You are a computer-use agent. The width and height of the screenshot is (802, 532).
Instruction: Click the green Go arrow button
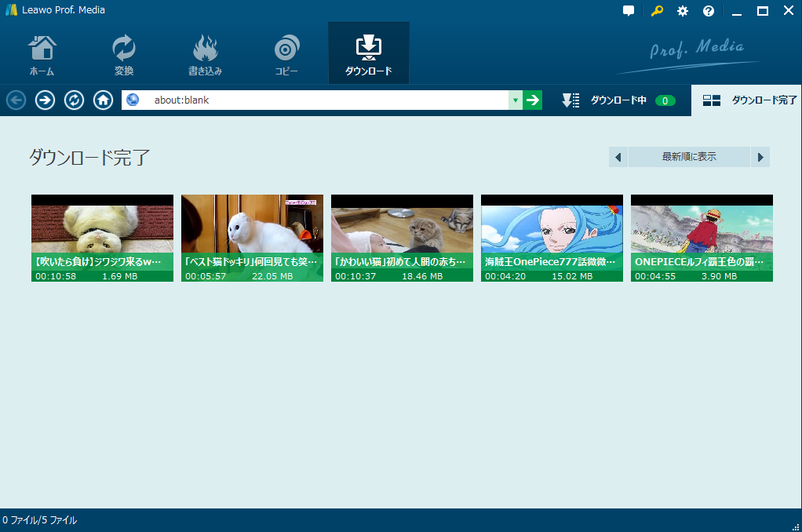click(x=533, y=100)
